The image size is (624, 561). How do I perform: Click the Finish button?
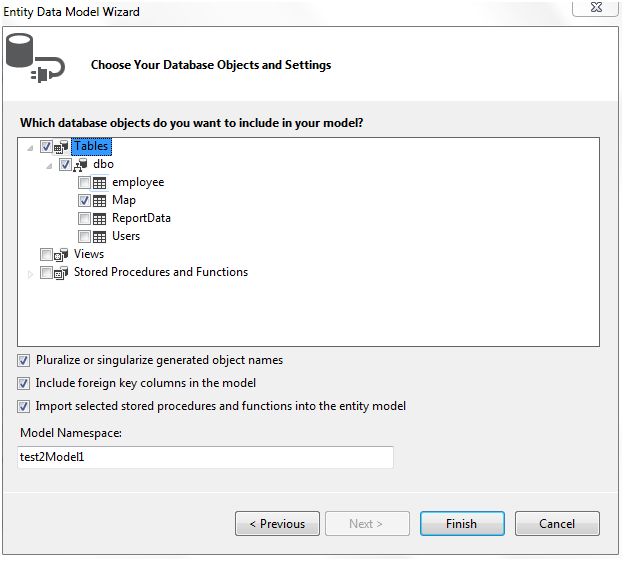[x=462, y=524]
